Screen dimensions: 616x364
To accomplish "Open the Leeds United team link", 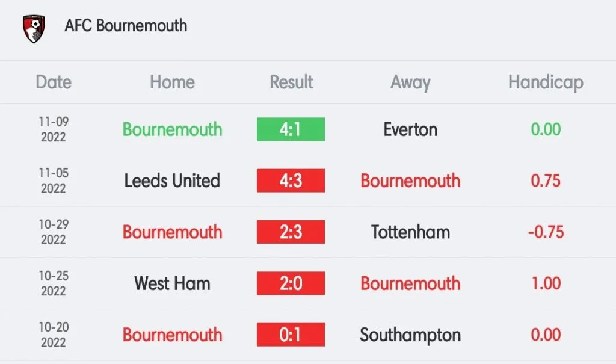I will coord(172,180).
